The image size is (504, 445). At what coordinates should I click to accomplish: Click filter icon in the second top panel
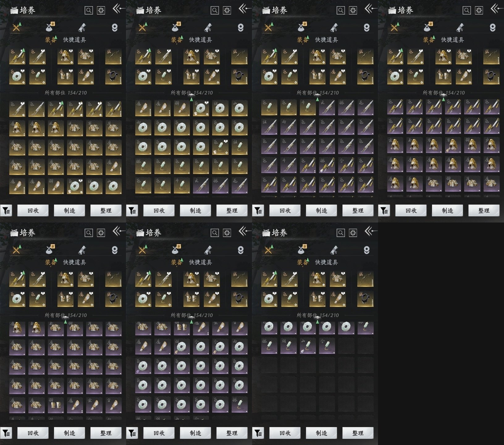132,211
